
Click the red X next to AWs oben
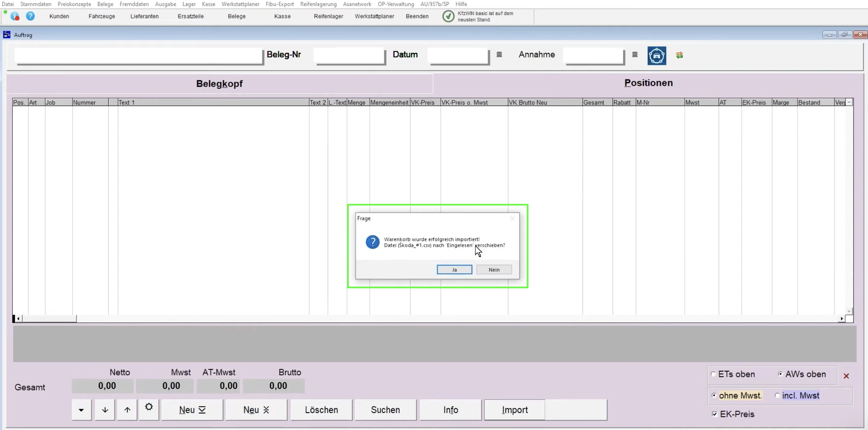(846, 376)
